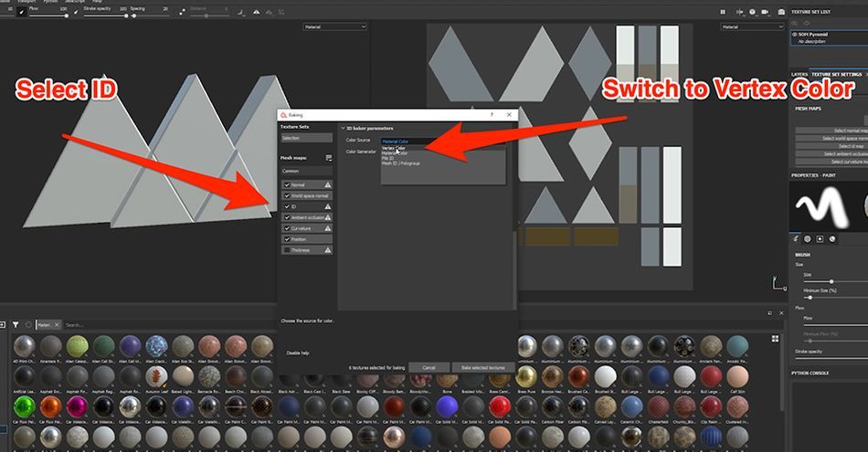This screenshot has height=452, width=868.
Task: Uncheck the Ambient occlusion checkbox
Action: [287, 217]
